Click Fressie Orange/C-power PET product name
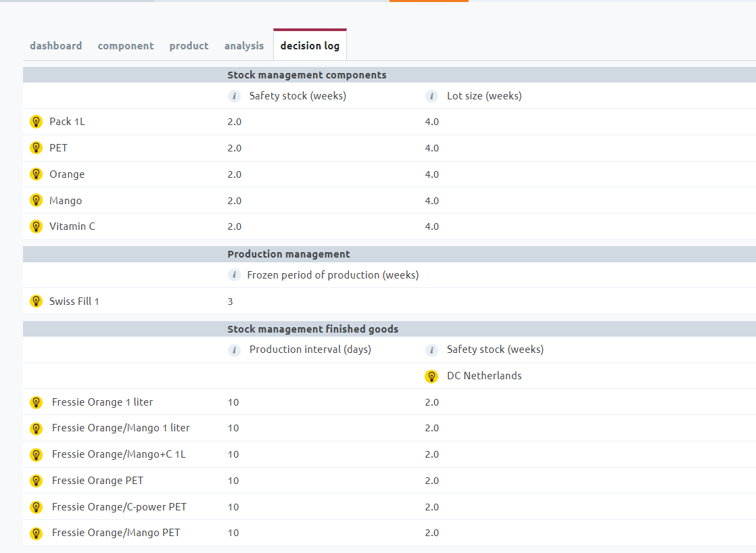 point(119,507)
